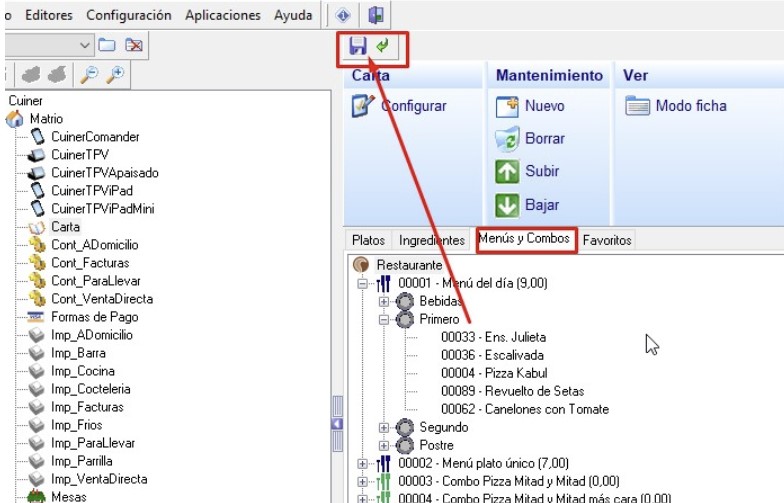This screenshot has height=503, width=784.
Task: Expand the Postre group
Action: (384, 446)
